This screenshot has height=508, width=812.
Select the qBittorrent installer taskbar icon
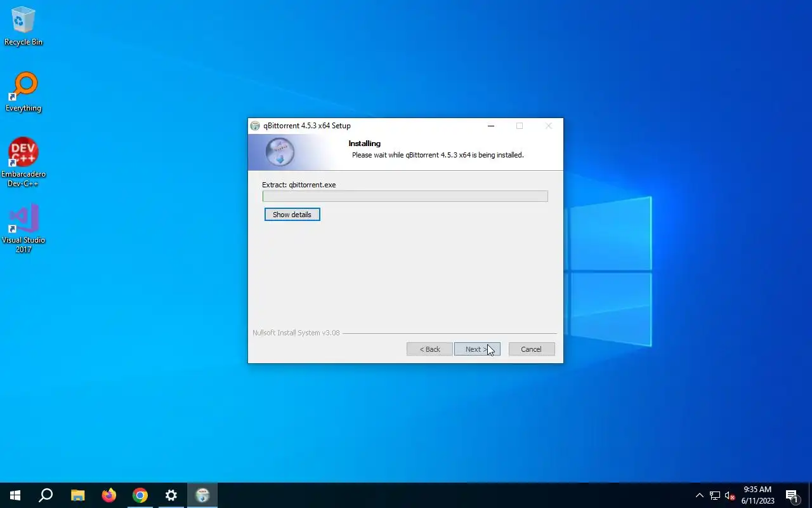tap(202, 495)
